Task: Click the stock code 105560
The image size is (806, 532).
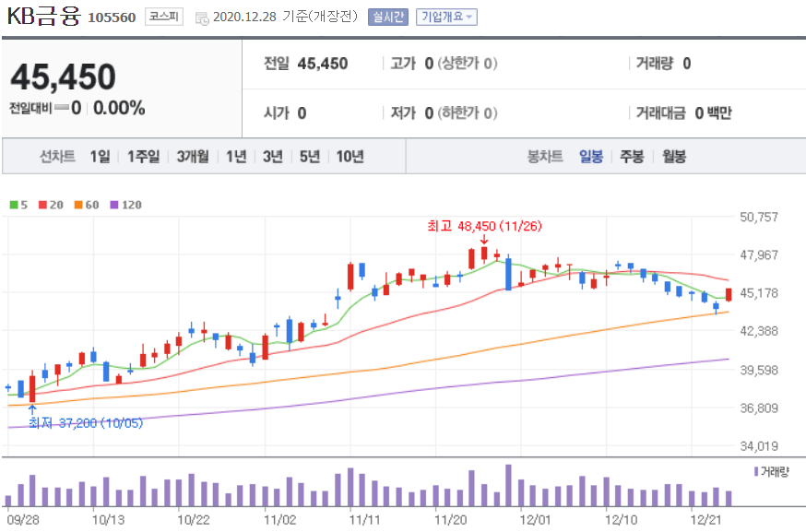Action: pyautogui.click(x=112, y=18)
